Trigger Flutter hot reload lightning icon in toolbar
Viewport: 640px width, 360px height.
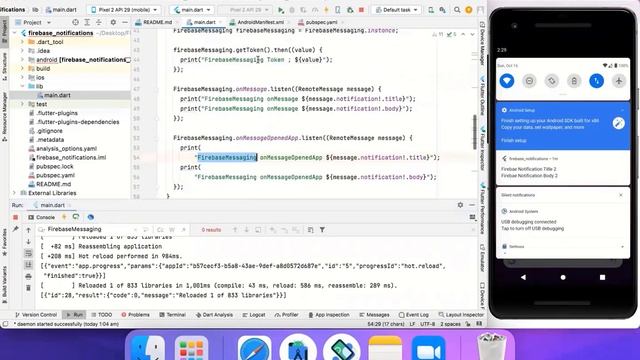pos(326,9)
